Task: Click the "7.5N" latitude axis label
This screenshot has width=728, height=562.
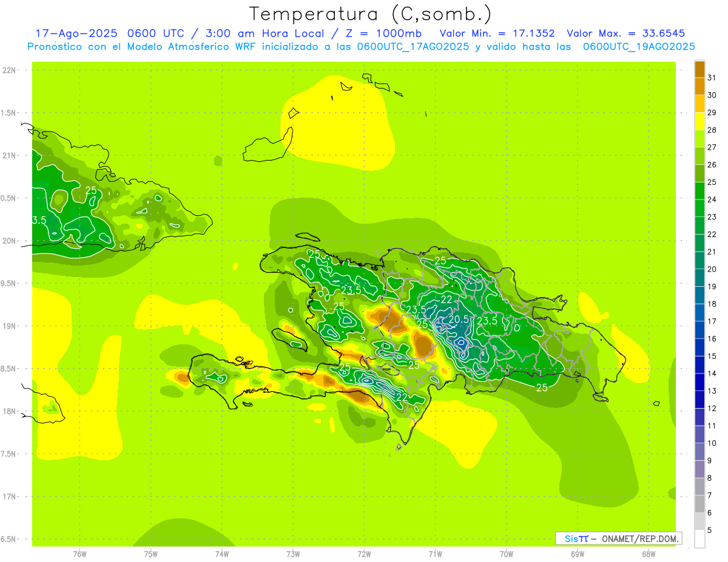Action: 8,454
